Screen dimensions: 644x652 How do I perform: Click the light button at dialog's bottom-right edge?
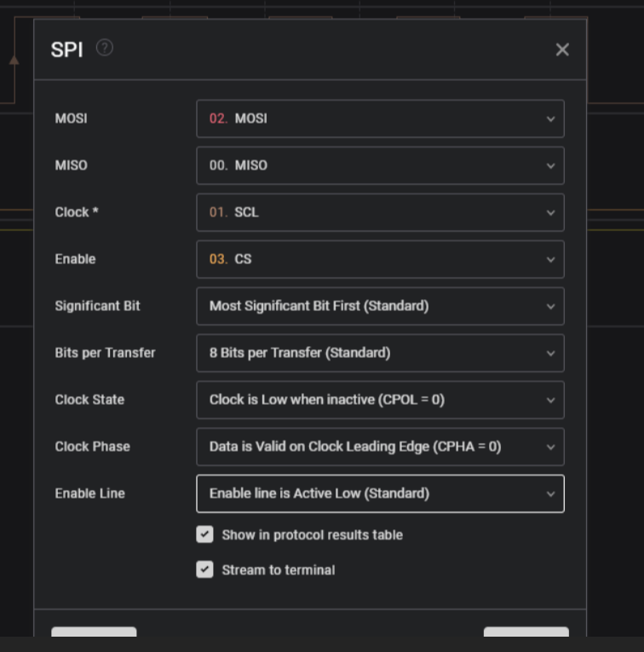coord(526,632)
